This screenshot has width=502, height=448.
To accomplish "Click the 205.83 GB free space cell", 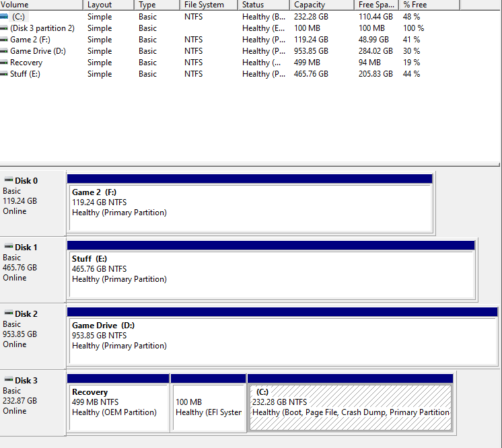I will pyautogui.click(x=375, y=74).
